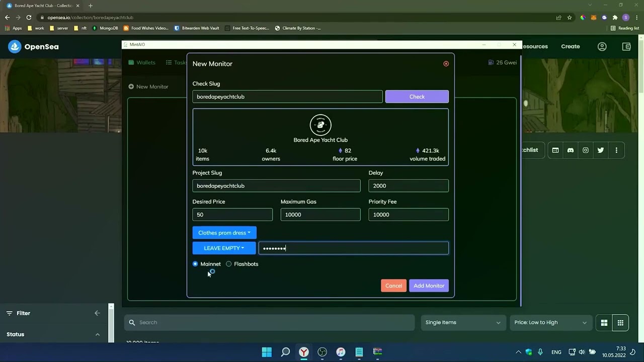
Task: Open the Windows Start menu
Action: pos(267,352)
